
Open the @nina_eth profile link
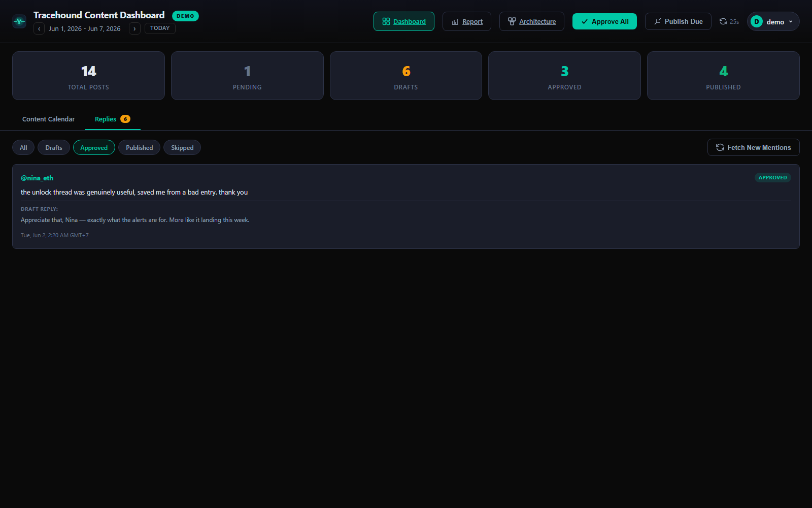(37, 178)
